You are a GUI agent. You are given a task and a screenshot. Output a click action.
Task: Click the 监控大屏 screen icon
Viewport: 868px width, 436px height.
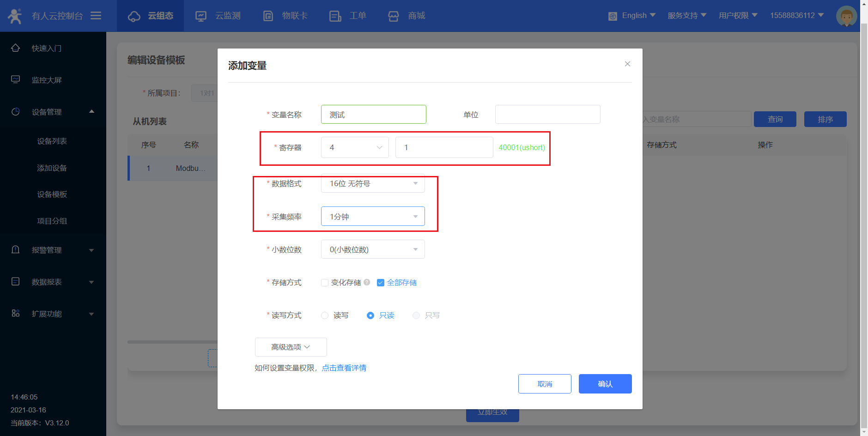point(15,79)
